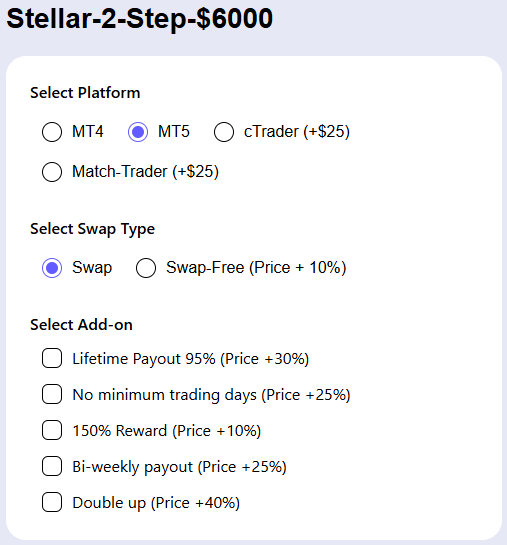
Task: Click the 'Lifetime Payout 95% (Price +30%)' label text
Action: point(190,359)
